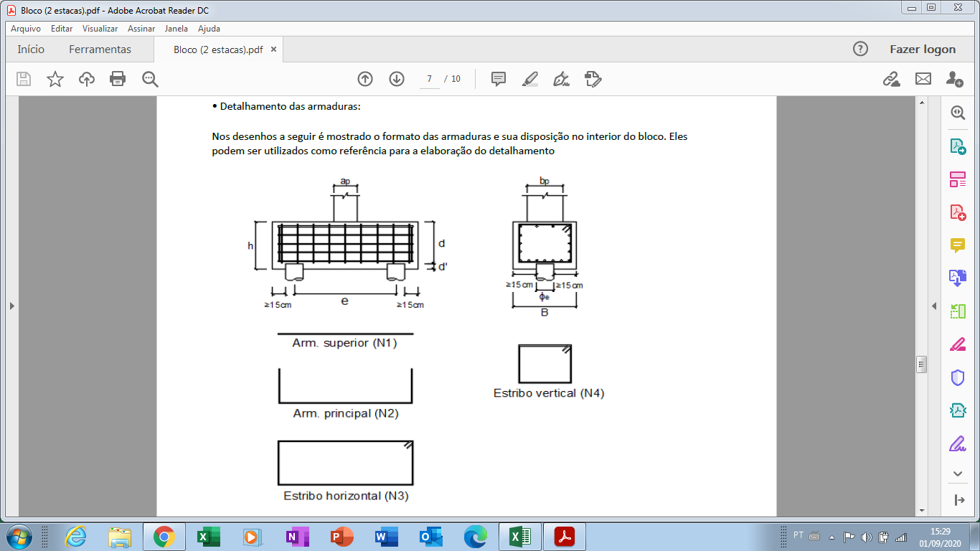Open the teal Send for Signature sidebar tool
This screenshot has width=980, height=551.
point(958,410)
